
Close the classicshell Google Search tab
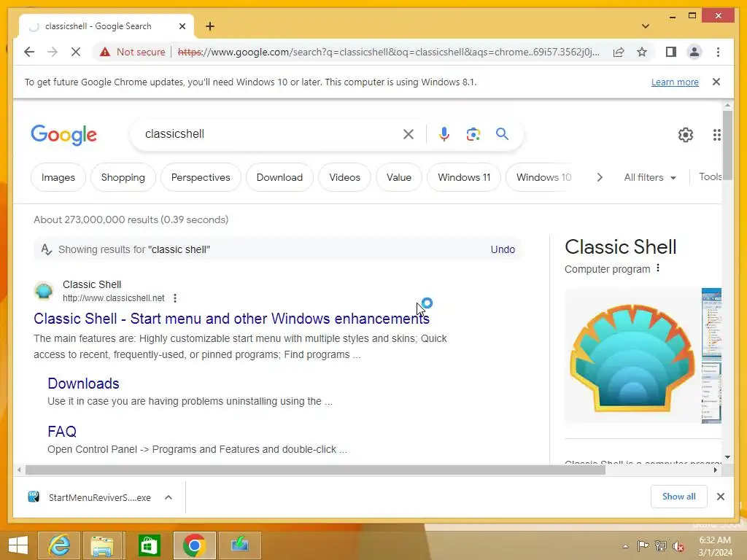point(182,26)
